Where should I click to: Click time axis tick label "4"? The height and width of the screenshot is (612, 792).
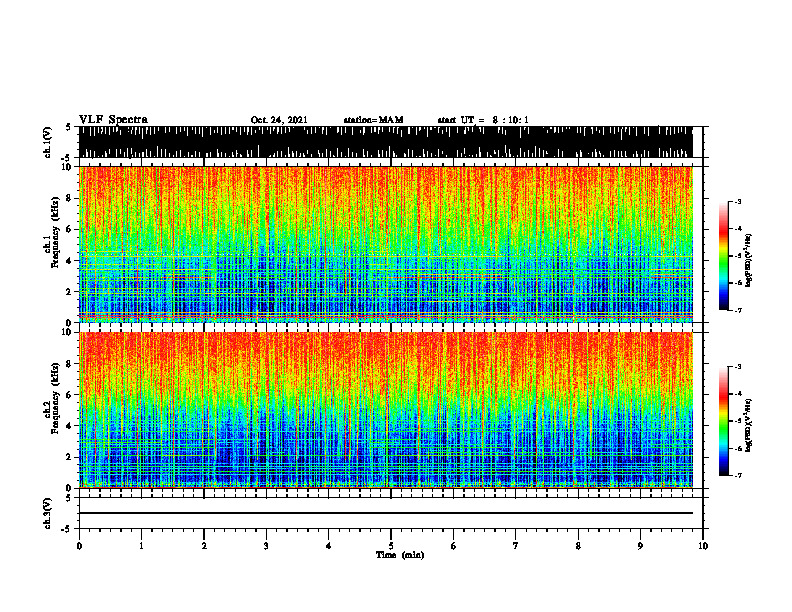(329, 546)
